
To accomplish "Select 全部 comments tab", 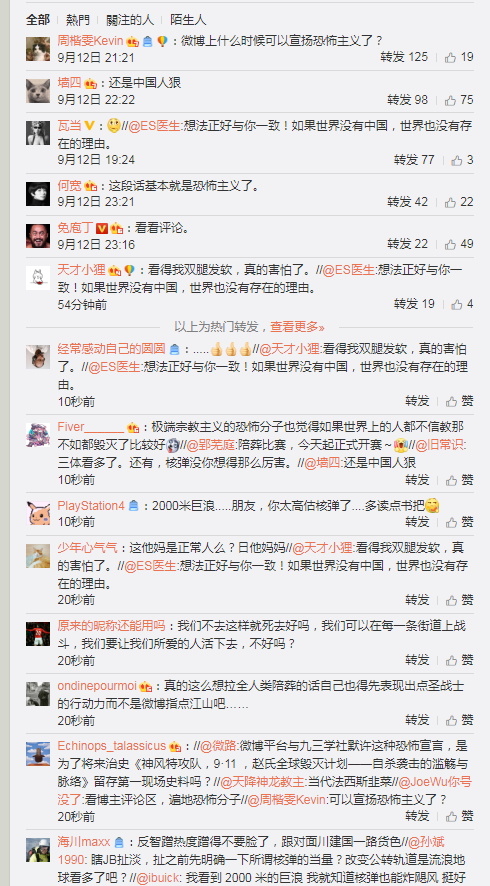I will (38, 20).
